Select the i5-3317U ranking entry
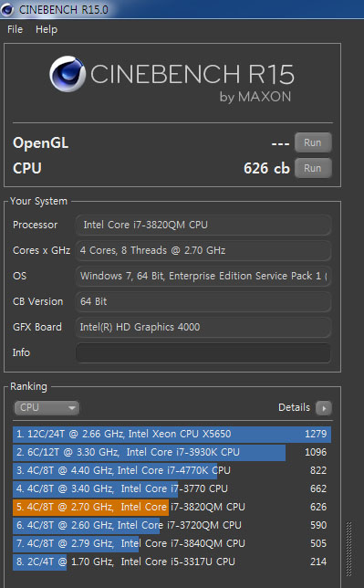The image size is (364, 588). [172, 562]
